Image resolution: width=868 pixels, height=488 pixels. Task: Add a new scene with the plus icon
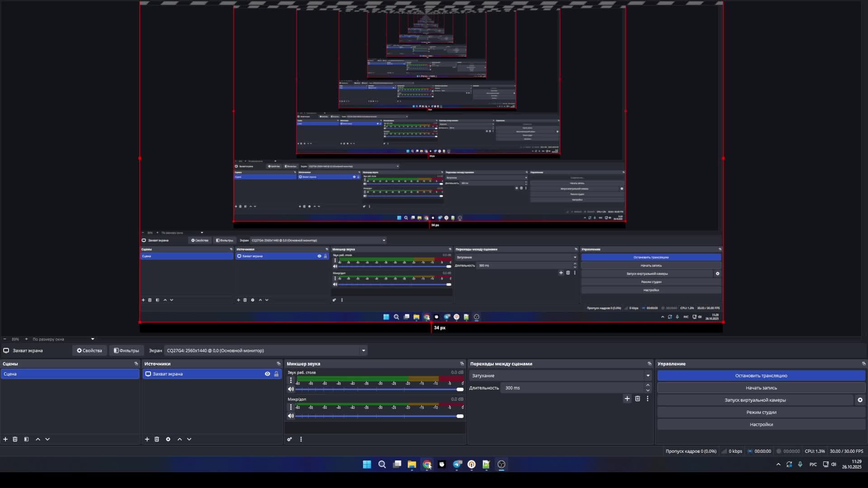(5, 439)
